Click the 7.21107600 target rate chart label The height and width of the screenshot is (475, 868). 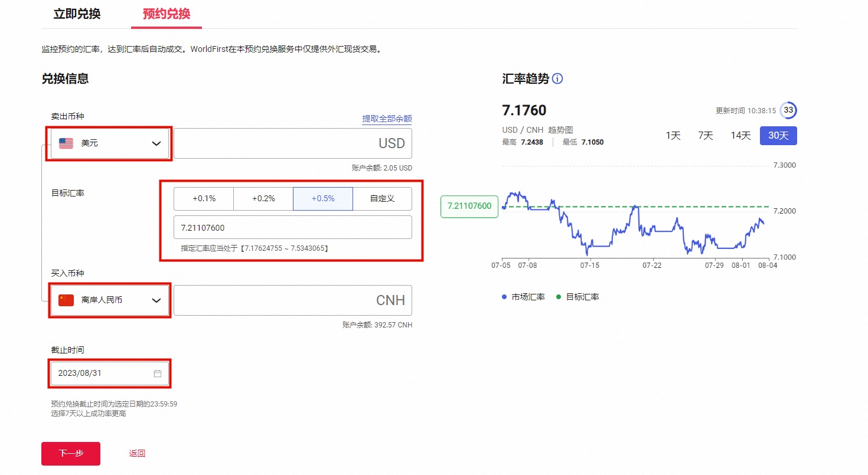pos(469,206)
